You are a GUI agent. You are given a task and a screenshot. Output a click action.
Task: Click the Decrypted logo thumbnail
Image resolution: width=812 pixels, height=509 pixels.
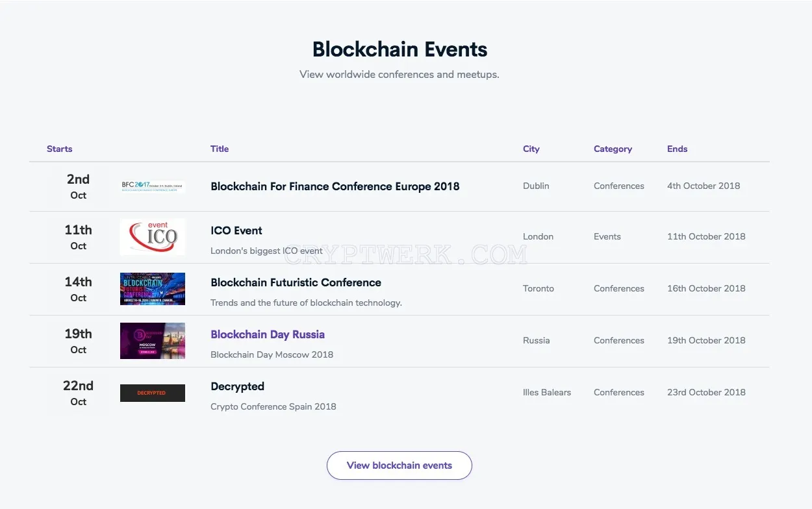tap(153, 393)
